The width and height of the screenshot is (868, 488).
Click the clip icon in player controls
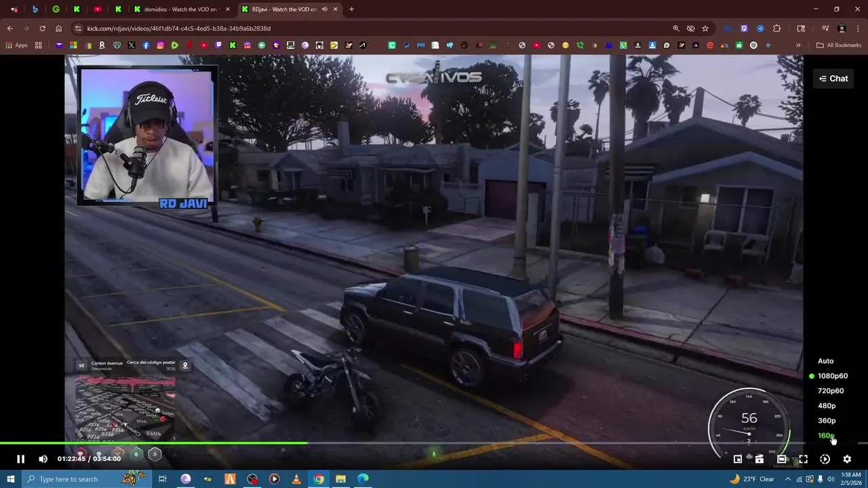point(759,459)
